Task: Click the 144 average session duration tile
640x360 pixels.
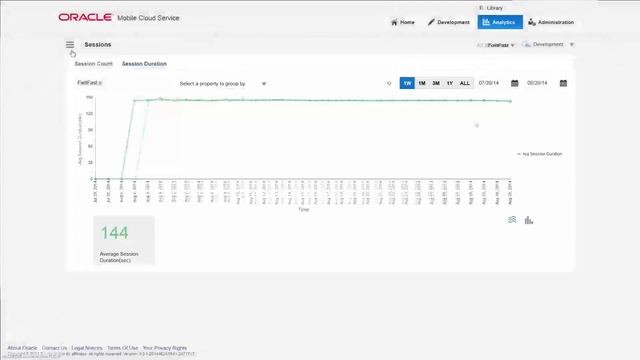Action: pos(124,240)
